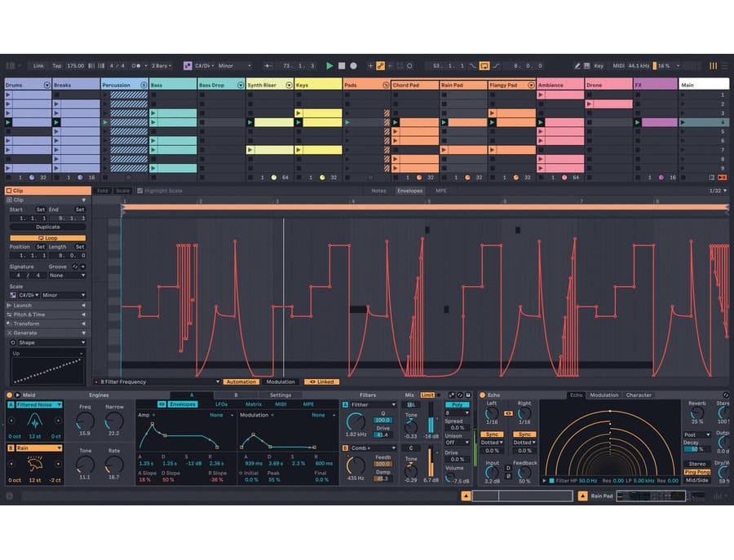Click the Duplicate button
The width and height of the screenshot is (734, 560).
click(x=47, y=227)
